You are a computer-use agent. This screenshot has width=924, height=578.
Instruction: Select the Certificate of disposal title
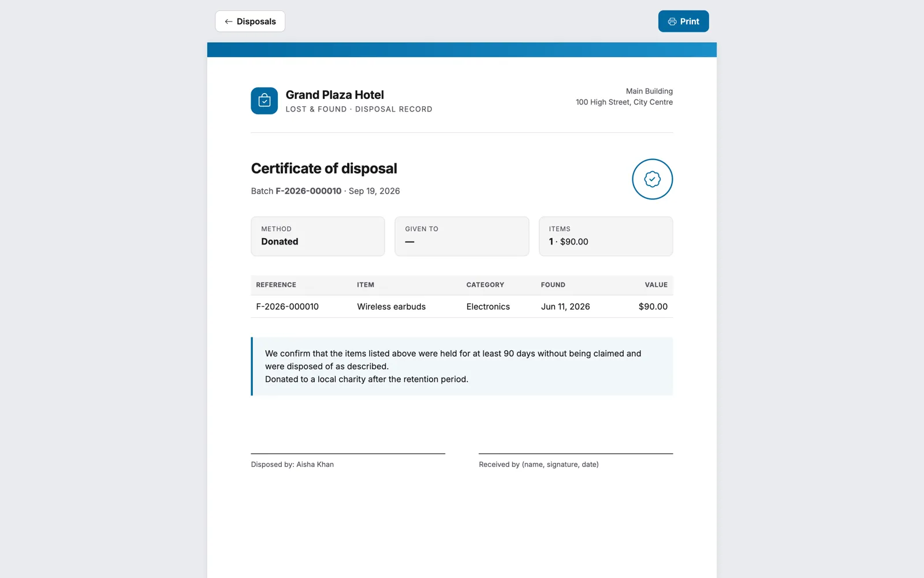point(324,168)
